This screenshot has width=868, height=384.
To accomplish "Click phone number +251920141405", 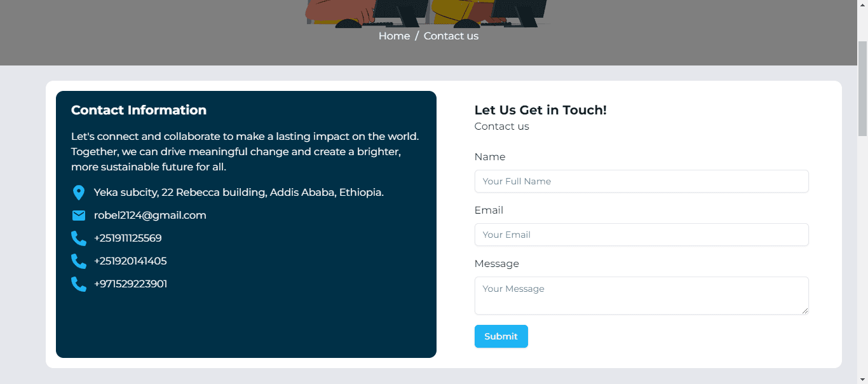I will [130, 261].
